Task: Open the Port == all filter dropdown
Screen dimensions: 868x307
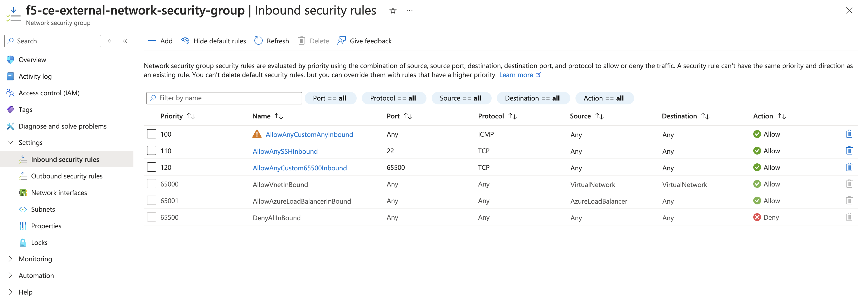Action: 330,98
